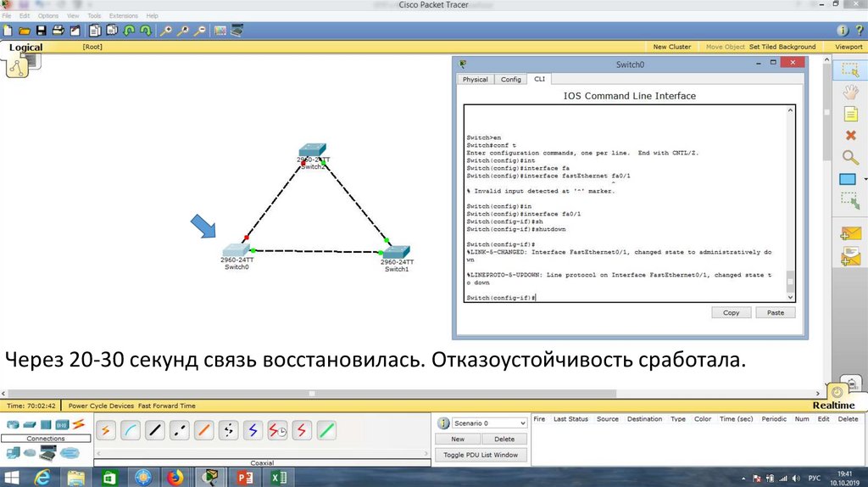The height and width of the screenshot is (487, 868).
Task: Click the Paste button in CLI window
Action: (776, 312)
